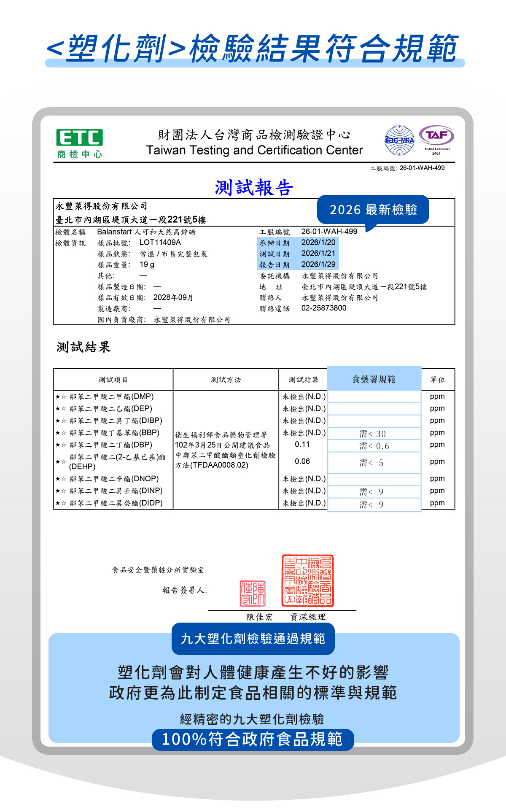Click batch number 'LOT11409A'

coord(160,243)
